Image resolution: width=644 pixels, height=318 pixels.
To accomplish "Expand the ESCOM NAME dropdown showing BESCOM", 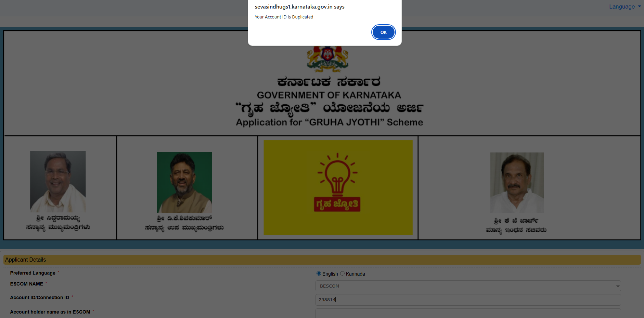I will click(468, 286).
